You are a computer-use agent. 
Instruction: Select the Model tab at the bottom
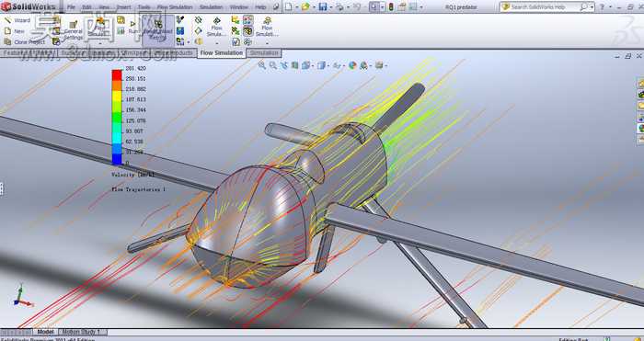pyautogui.click(x=45, y=332)
